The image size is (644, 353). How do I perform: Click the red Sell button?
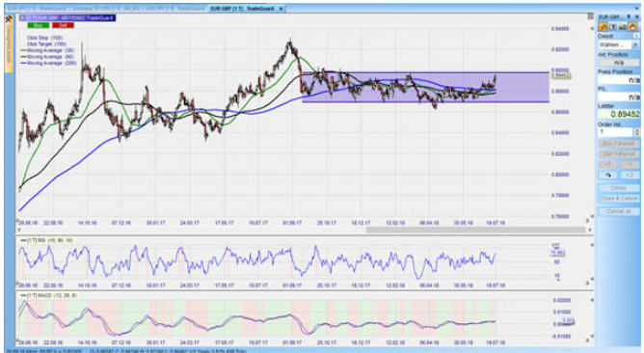click(x=63, y=25)
